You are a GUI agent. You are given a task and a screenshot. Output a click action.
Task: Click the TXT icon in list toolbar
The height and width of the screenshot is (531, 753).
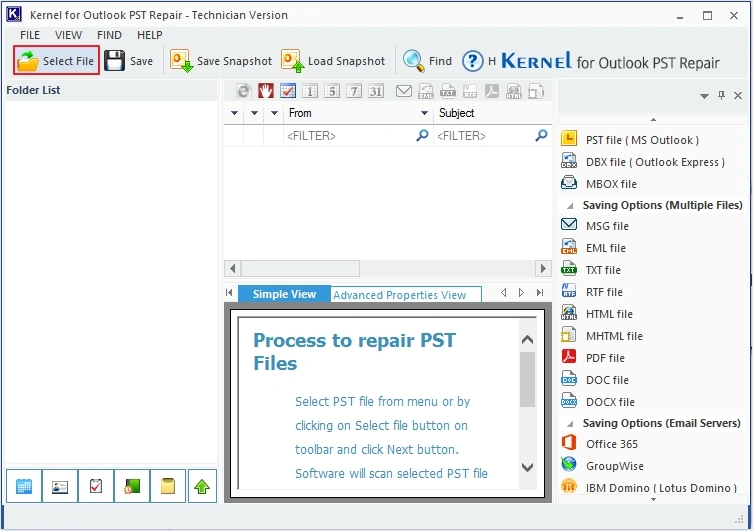click(x=448, y=91)
